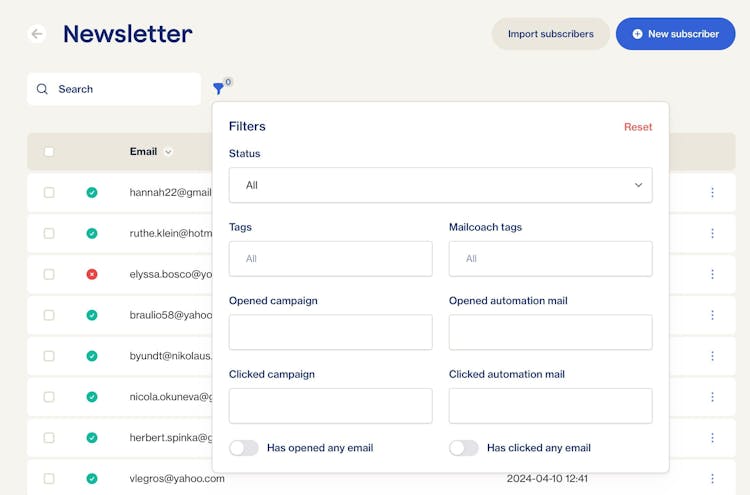Open the Mailcoach tags selector
The width and height of the screenshot is (750, 495).
pyautogui.click(x=550, y=259)
